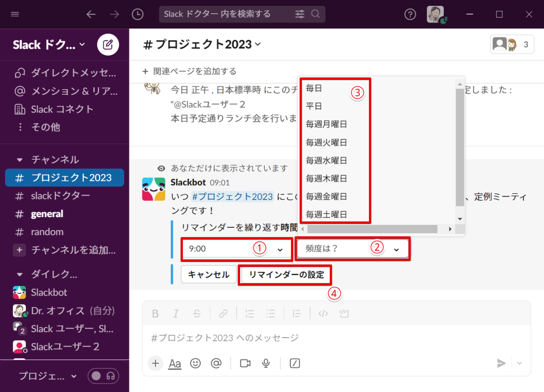Open Dr. オフィス（自分） direct message
Image resolution: width=544 pixels, height=392 pixels.
point(65,310)
